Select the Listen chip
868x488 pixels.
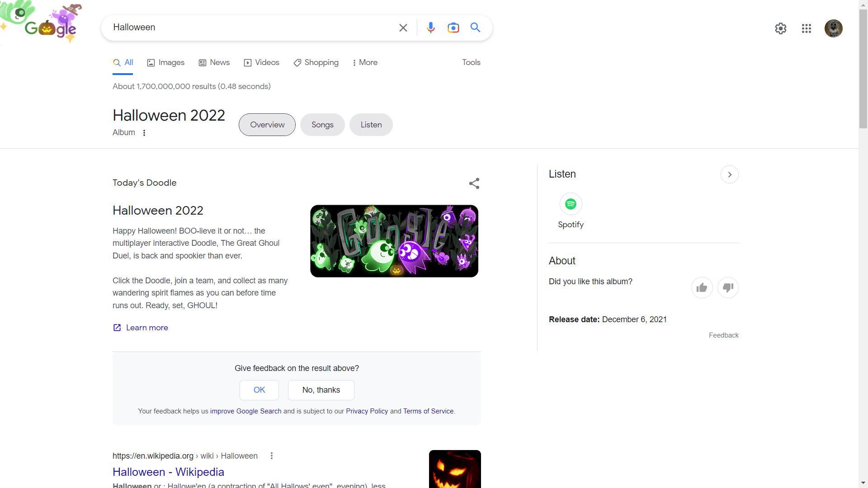pos(371,125)
